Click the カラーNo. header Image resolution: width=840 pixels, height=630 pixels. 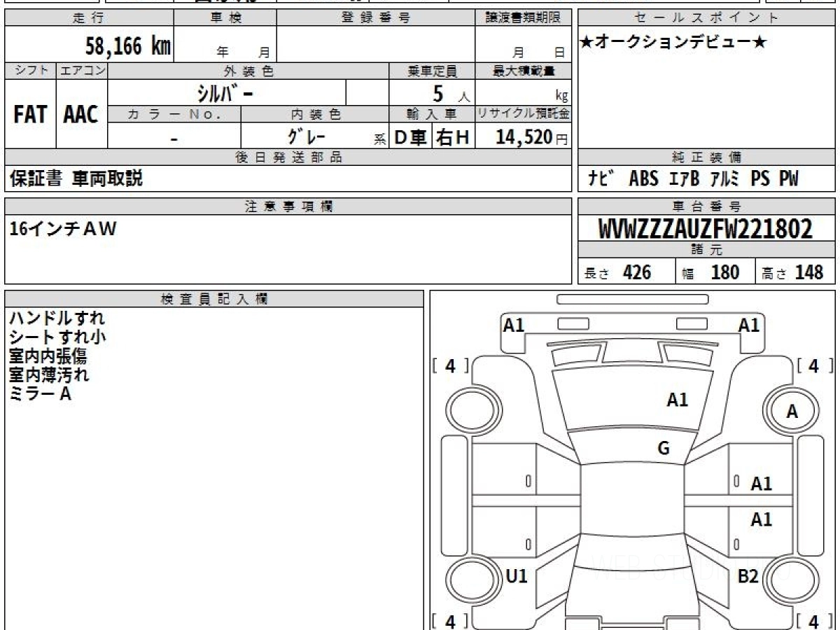pos(175,114)
